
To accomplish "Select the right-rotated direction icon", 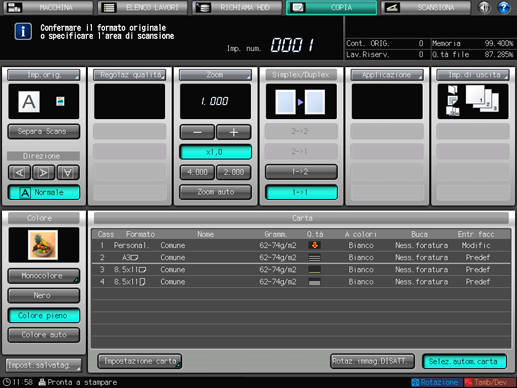I will coord(43,172).
